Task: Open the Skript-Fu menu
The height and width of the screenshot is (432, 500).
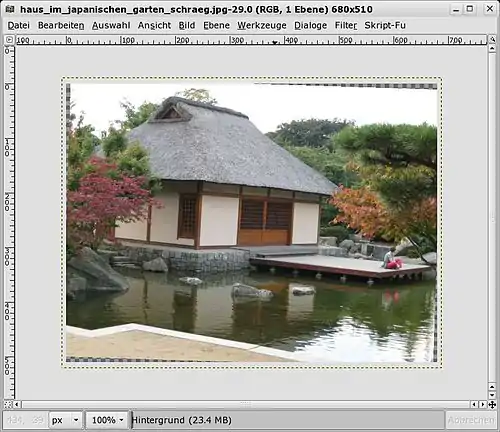Action: coord(385,25)
